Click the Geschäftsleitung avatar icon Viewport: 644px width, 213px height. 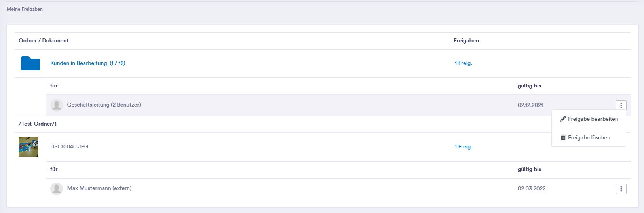click(x=57, y=105)
